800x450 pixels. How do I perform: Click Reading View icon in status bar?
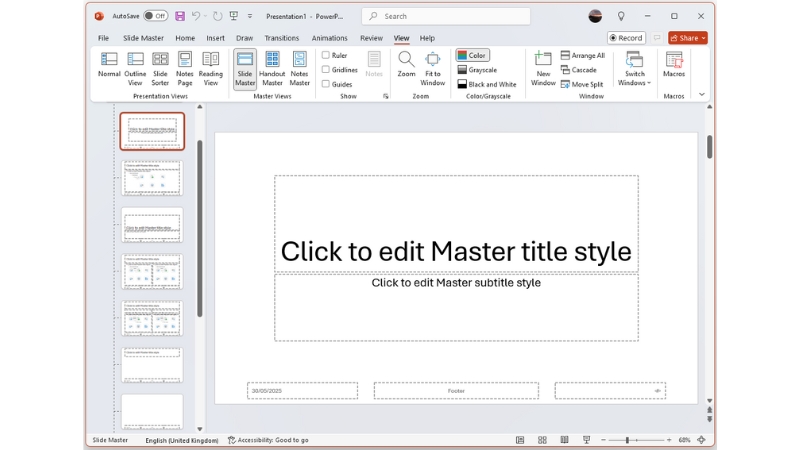coord(564,440)
